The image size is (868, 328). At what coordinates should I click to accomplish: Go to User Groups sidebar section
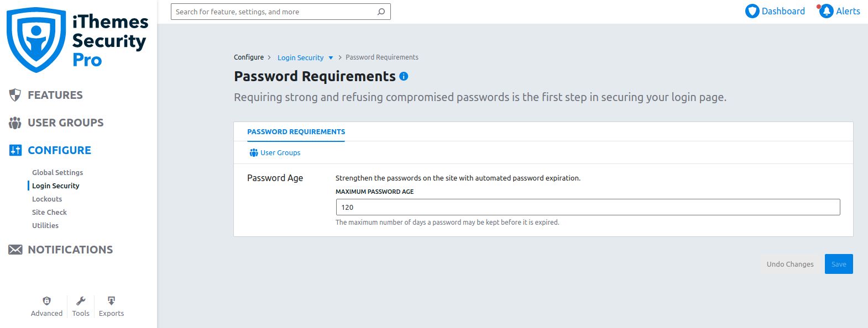(65, 123)
